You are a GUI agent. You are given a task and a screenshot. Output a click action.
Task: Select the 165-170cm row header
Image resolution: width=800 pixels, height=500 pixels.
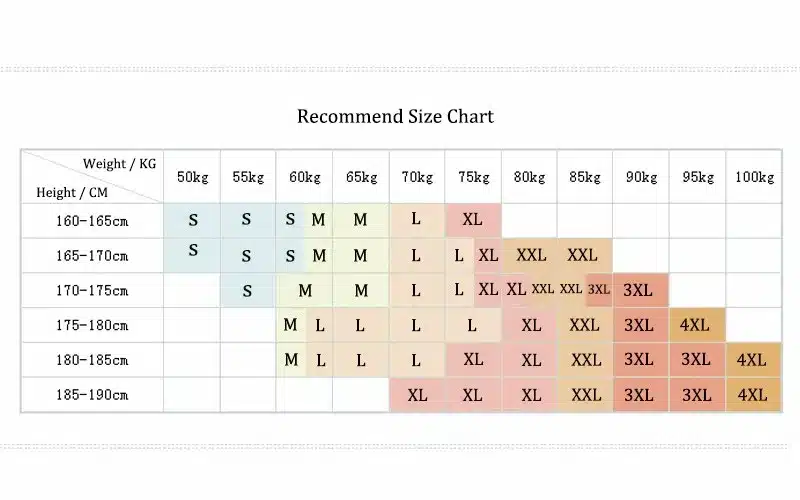[x=92, y=256]
